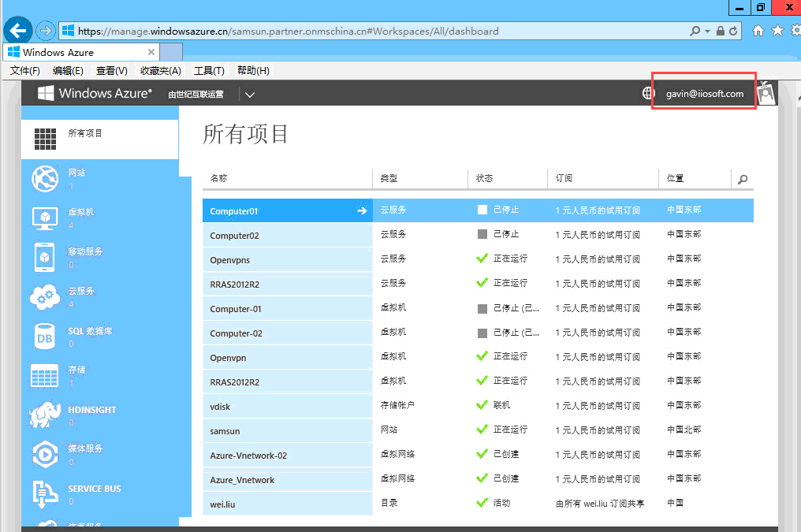Viewport: 801px width, 532px height.
Task: Click the lock security icon in address bar
Action: [721, 32]
